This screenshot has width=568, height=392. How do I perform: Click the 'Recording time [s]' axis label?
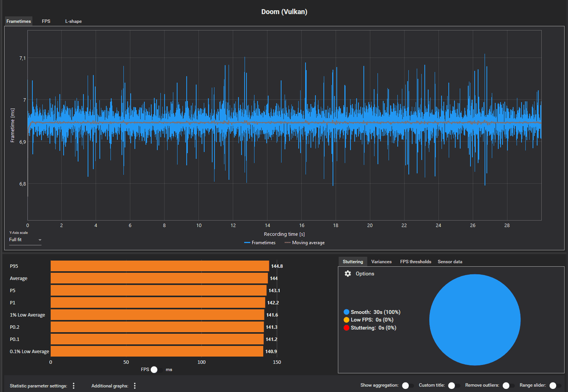[284, 234]
